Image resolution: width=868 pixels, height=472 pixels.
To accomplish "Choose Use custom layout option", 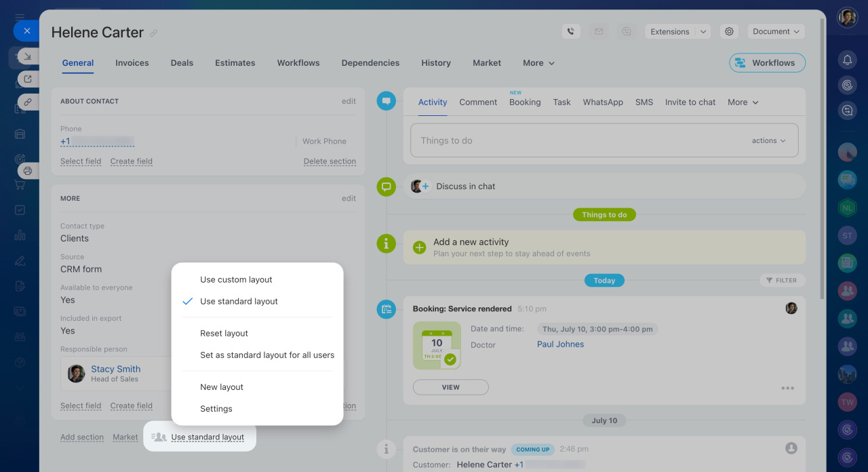I will click(236, 279).
